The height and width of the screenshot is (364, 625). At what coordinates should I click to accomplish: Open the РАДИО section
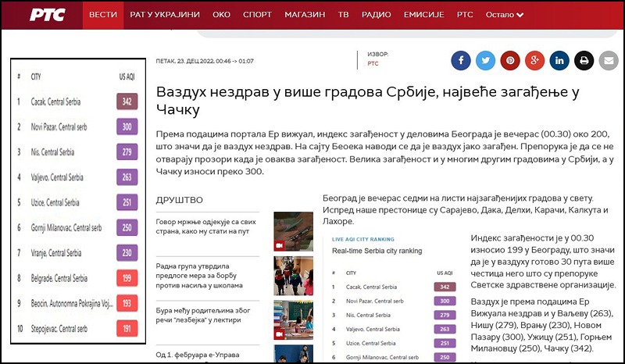tap(377, 15)
